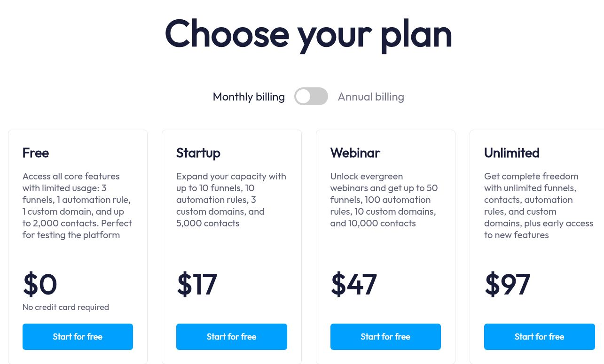Start for free on the Startup plan

pos(232,337)
